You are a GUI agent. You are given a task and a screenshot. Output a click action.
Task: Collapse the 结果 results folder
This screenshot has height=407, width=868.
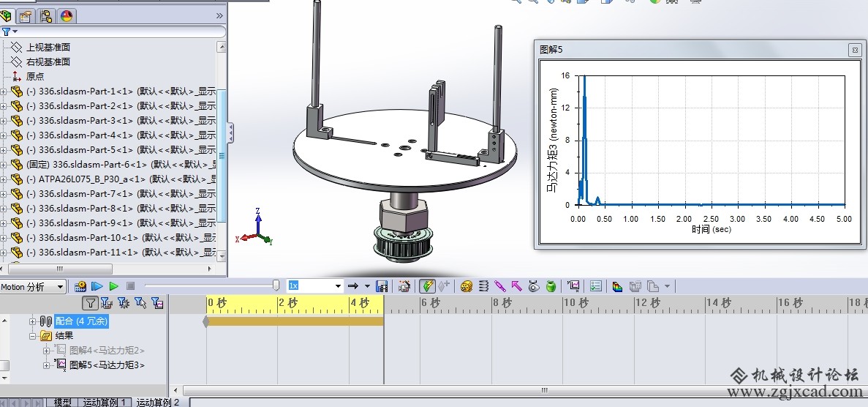pyautogui.click(x=33, y=335)
